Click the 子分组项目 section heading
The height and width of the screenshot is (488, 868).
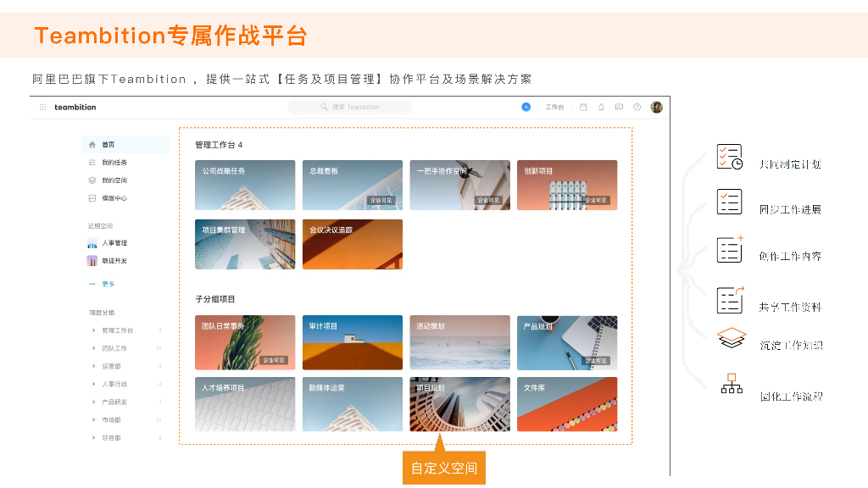click(x=215, y=299)
